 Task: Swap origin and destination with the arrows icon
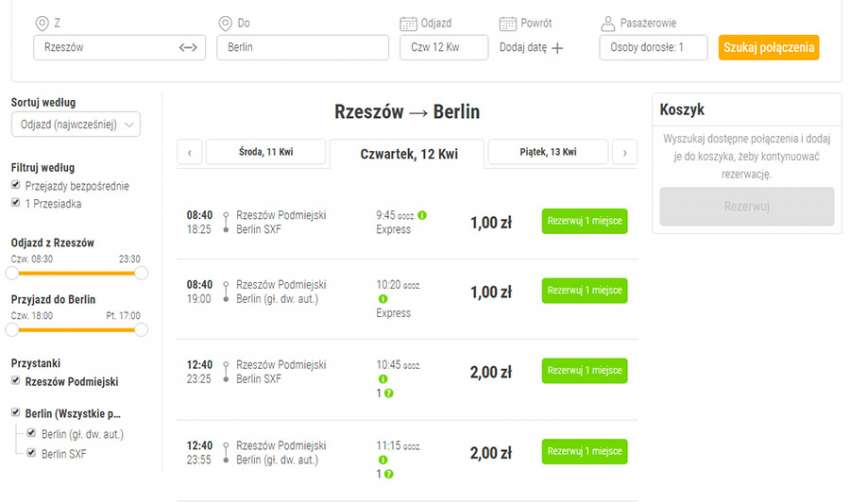pyautogui.click(x=188, y=48)
